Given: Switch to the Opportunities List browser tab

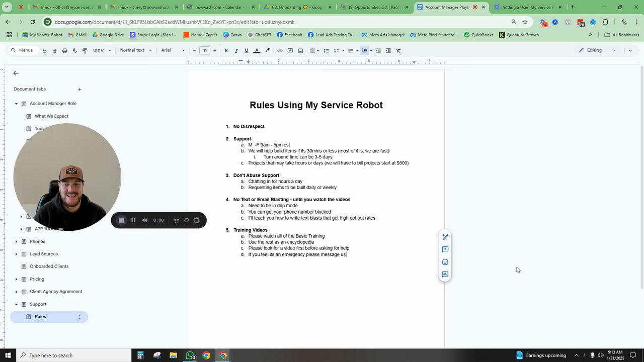Looking at the screenshot, I should [375, 7].
